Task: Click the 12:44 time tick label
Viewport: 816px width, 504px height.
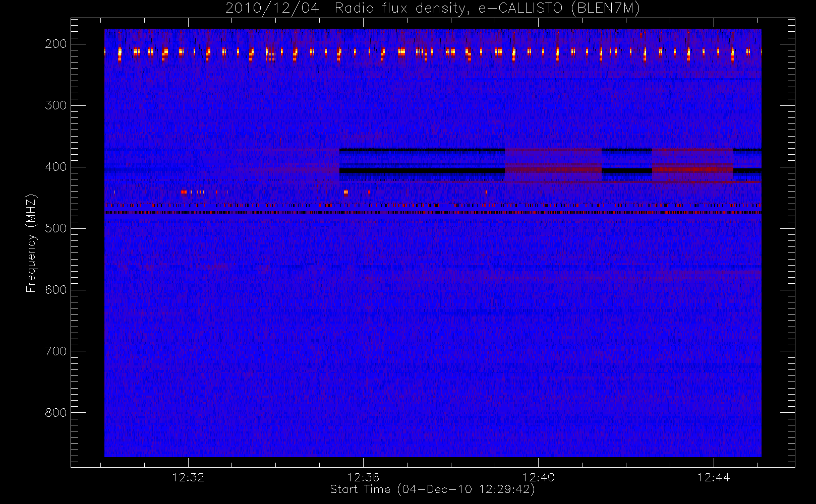Action: point(714,477)
